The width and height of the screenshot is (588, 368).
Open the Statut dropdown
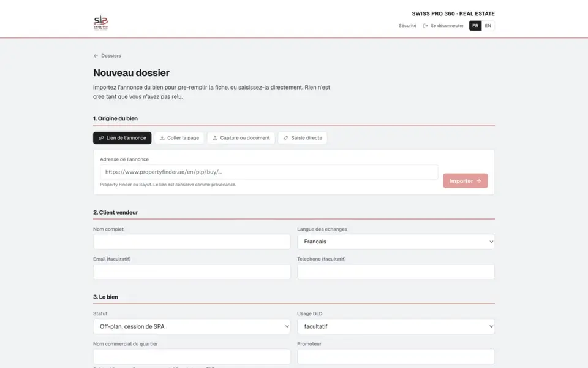click(192, 327)
